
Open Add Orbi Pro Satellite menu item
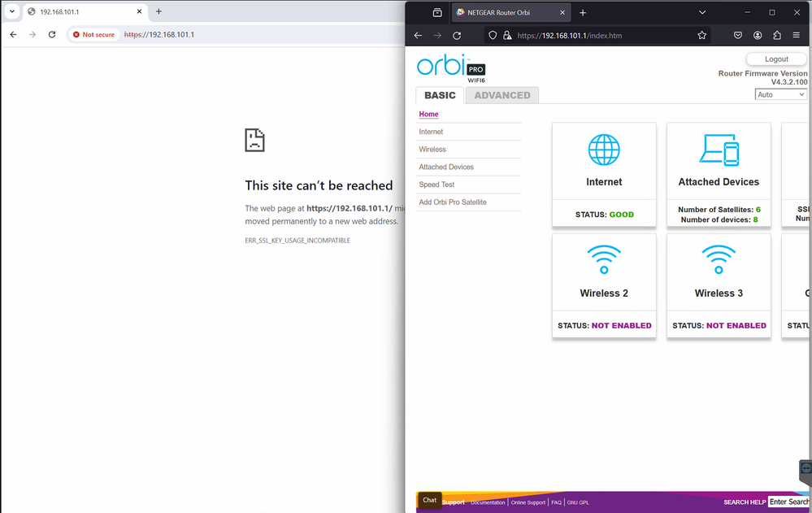(x=452, y=202)
